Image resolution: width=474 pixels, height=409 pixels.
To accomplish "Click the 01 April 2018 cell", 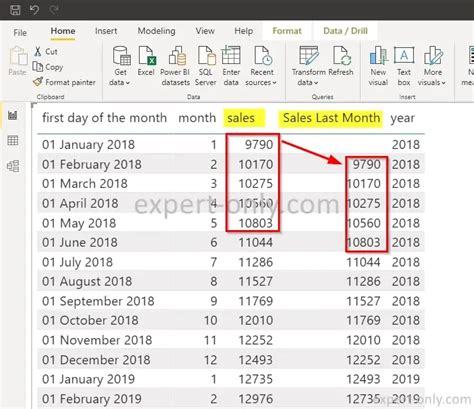I will coord(80,203).
